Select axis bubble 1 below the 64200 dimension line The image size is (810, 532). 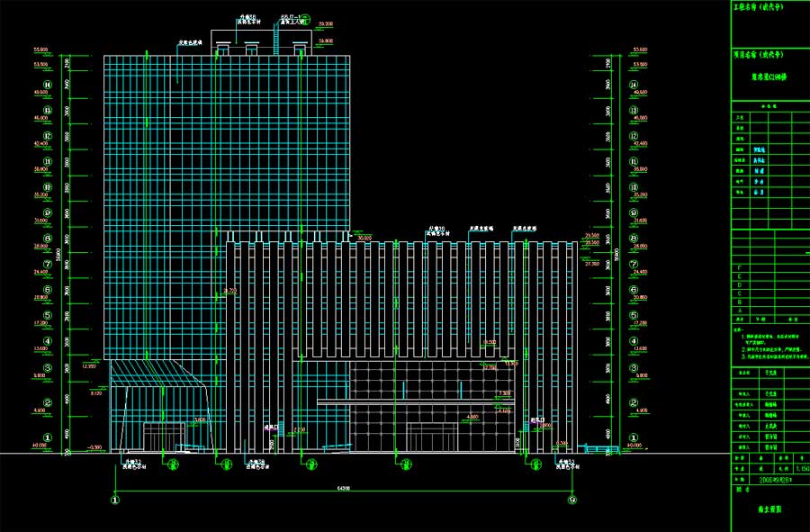(x=115, y=500)
